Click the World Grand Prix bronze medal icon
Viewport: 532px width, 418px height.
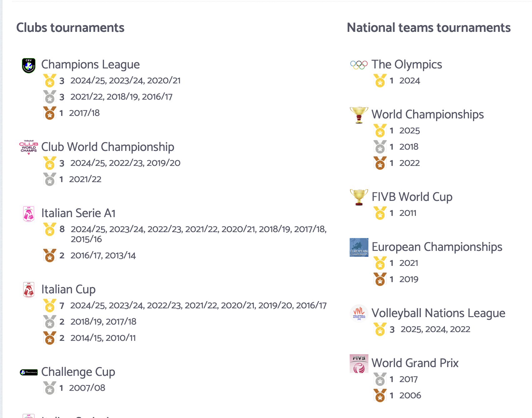pos(380,396)
